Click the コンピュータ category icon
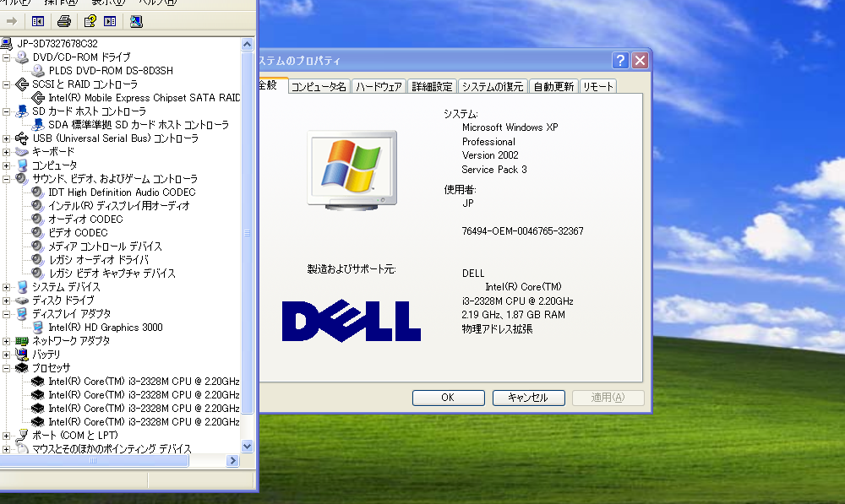Viewport: 845px width, 504px height. point(22,165)
